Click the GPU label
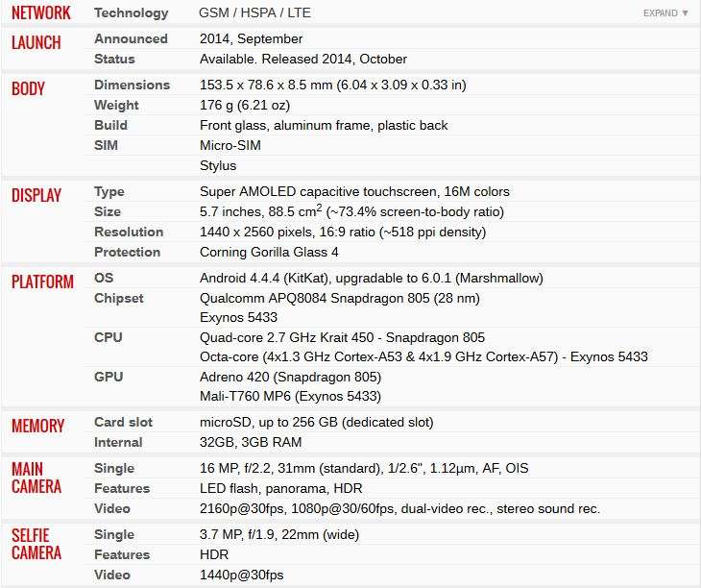Image resolution: width=701 pixels, height=588 pixels. tap(109, 377)
